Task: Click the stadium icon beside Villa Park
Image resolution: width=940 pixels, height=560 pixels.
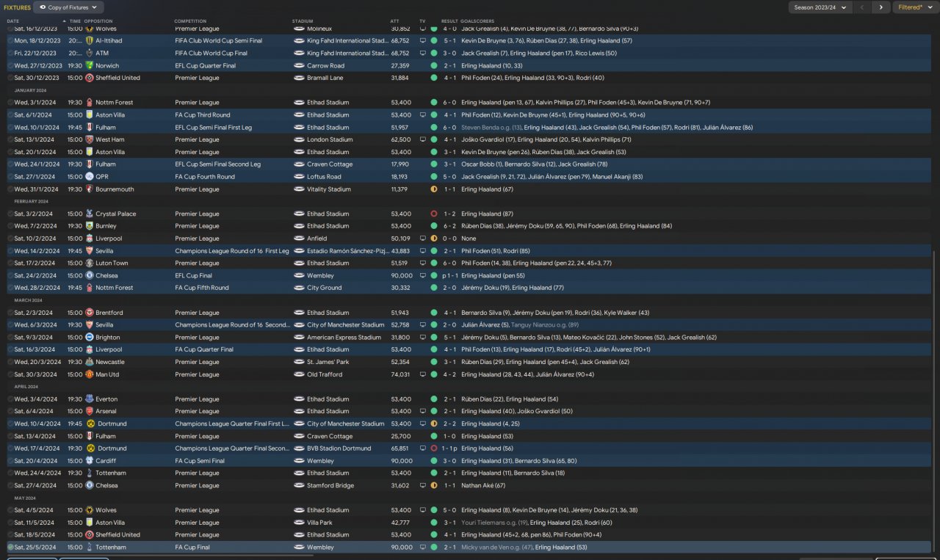Action: [x=299, y=523]
